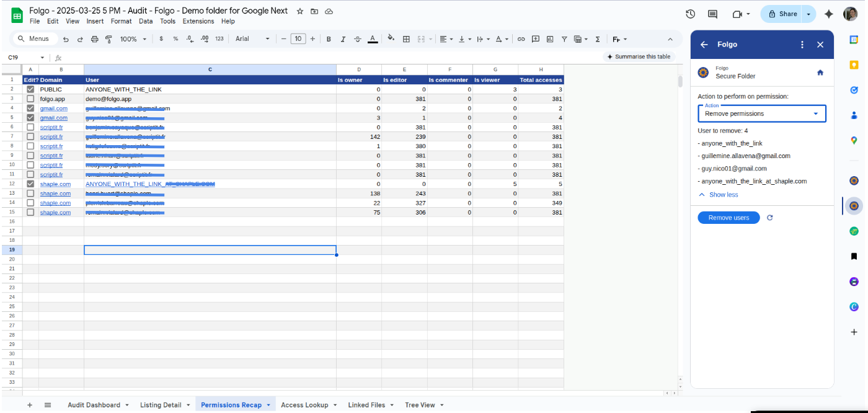Image resolution: width=868 pixels, height=413 pixels.
Task: Open the borders tool
Action: point(407,39)
